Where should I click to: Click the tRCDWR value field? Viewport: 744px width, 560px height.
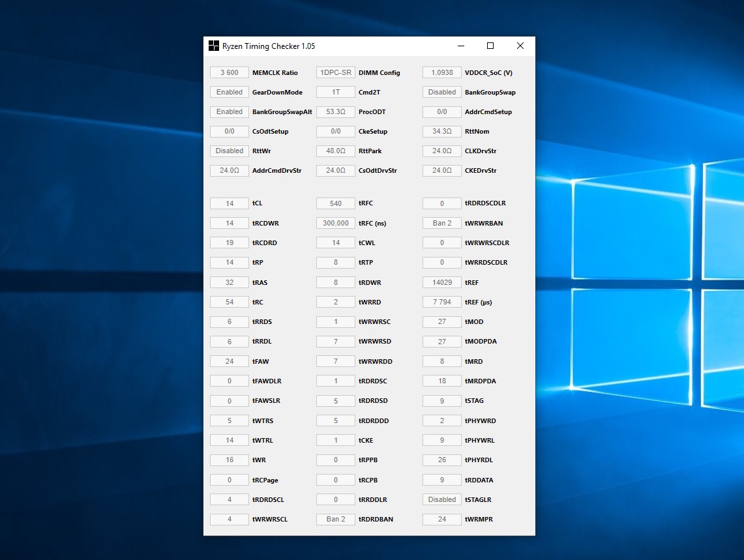click(230, 223)
